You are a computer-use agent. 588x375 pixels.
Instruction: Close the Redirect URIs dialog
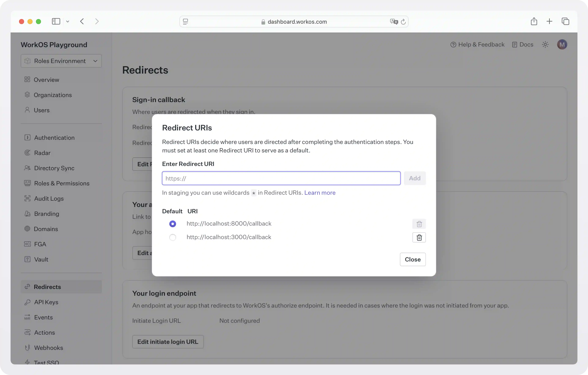coord(413,259)
